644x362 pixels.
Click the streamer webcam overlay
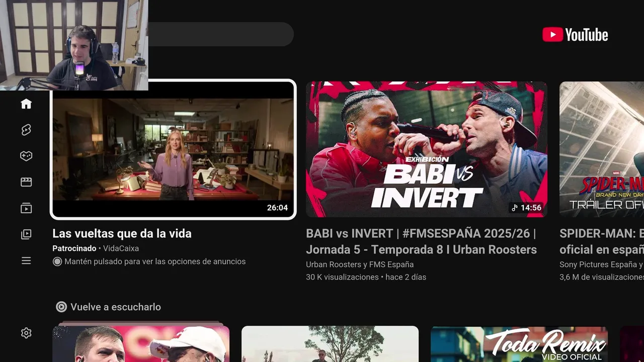[74, 45]
